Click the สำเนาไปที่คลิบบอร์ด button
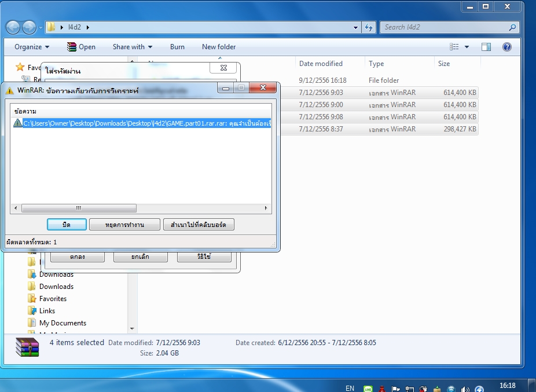536x392 pixels. click(199, 225)
